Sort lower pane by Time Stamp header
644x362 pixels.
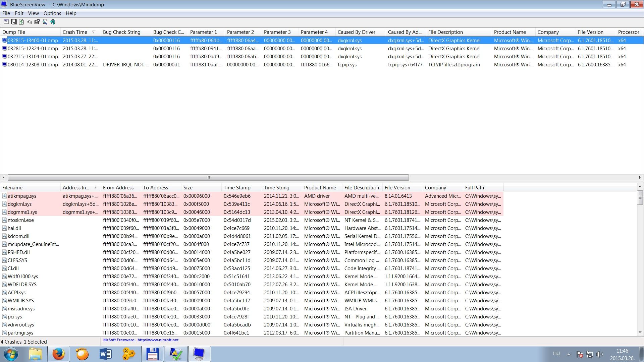[x=241, y=188]
